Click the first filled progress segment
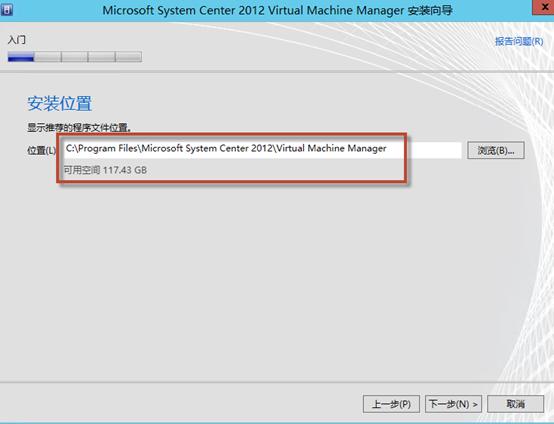This screenshot has height=424, width=554. coord(21,57)
